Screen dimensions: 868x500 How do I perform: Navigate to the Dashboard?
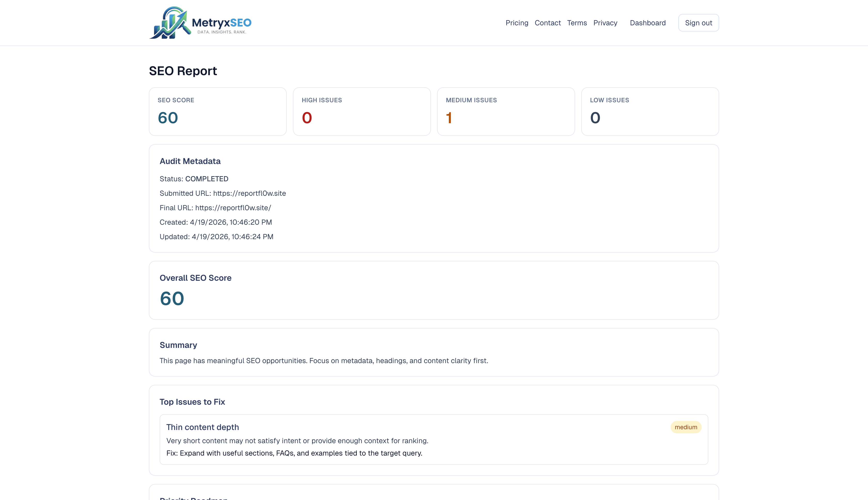(x=647, y=23)
